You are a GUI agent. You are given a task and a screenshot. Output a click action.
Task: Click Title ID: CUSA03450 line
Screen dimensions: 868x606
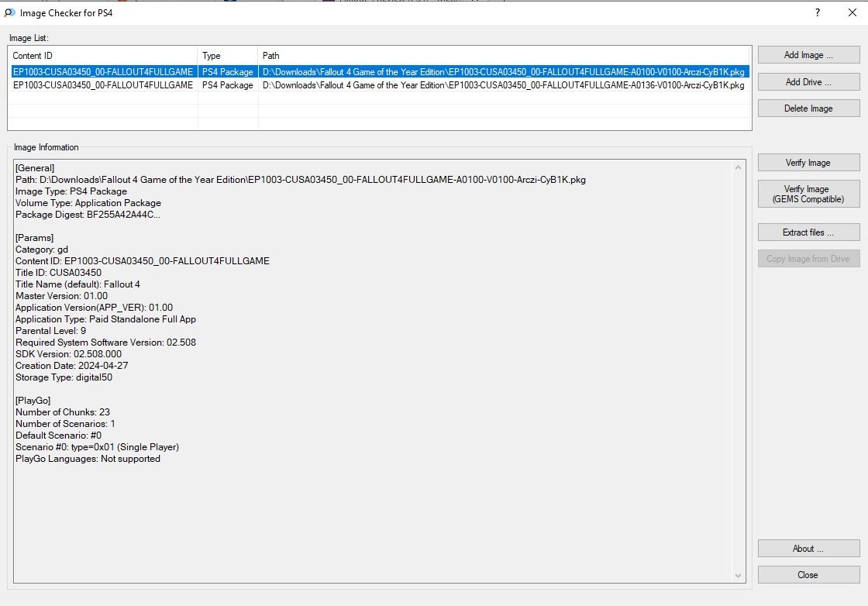(x=58, y=273)
